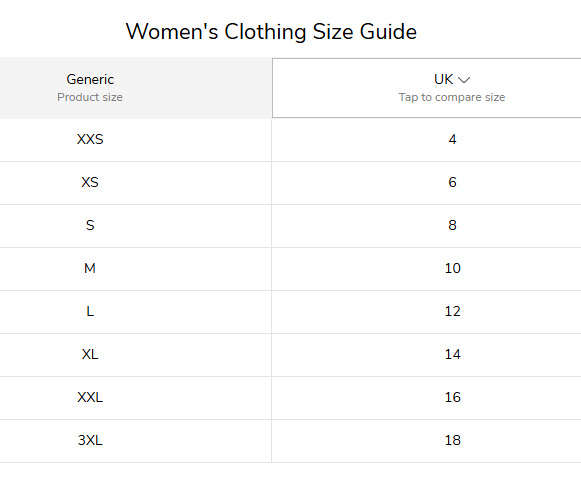The image size is (581, 498).
Task: Tap the 'Tap to compare size' text
Action: click(452, 97)
